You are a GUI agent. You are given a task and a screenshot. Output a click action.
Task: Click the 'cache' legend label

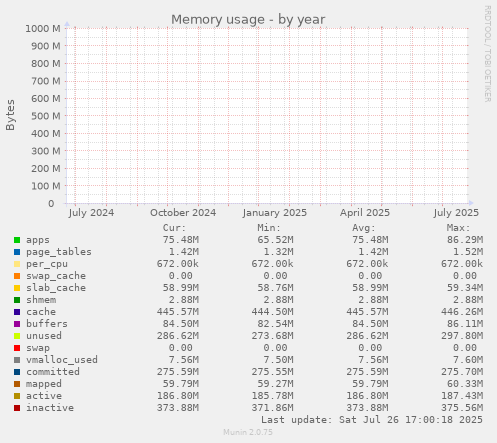point(41,312)
